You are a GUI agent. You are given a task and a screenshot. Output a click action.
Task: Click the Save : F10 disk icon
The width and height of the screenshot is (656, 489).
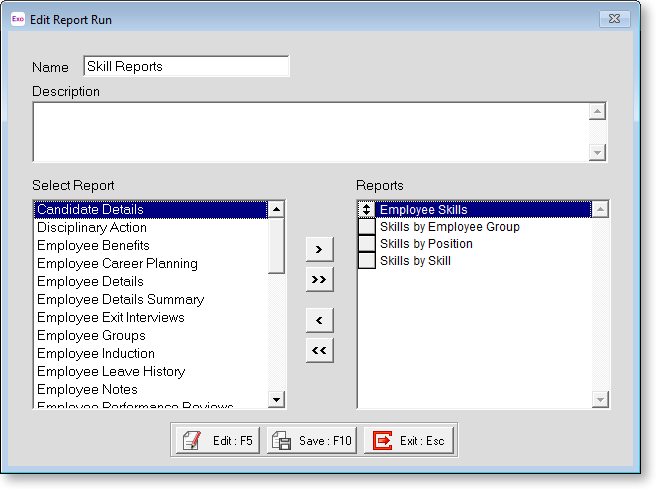click(x=281, y=441)
